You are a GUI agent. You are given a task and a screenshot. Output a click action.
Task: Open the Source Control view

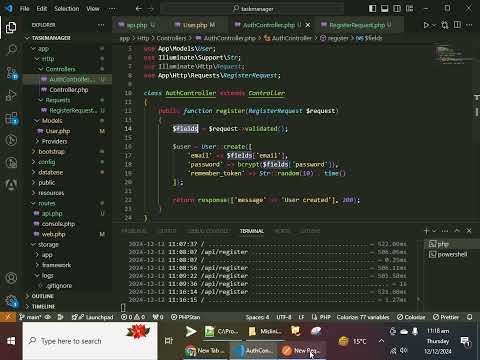(12, 73)
